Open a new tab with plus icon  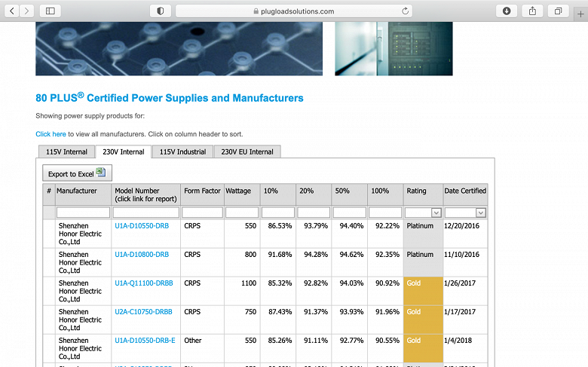tap(580, 14)
